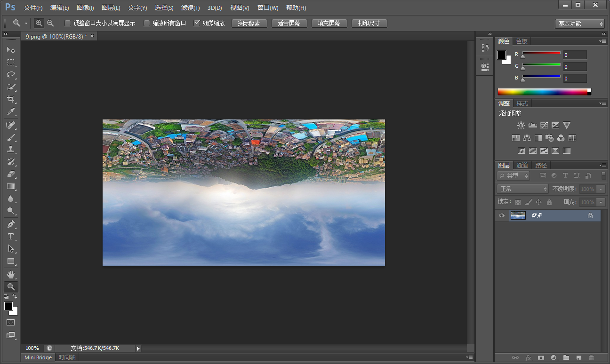Click the 适合屏幕 button
This screenshot has height=364, width=610.
289,23
